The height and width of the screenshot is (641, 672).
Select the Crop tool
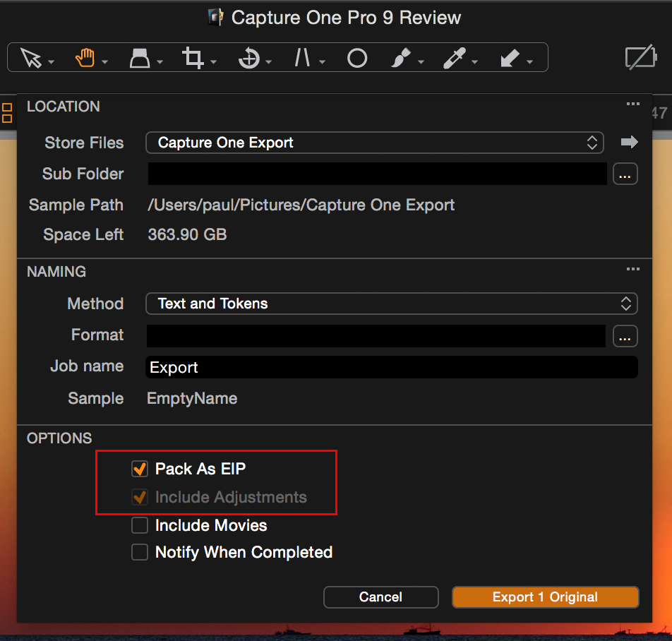pyautogui.click(x=193, y=58)
